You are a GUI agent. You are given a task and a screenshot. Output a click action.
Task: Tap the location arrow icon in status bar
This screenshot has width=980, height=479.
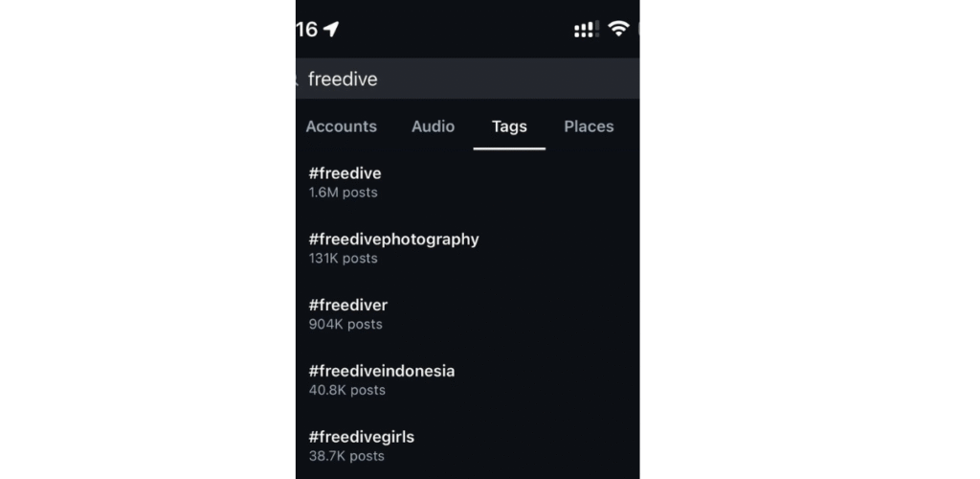331,29
